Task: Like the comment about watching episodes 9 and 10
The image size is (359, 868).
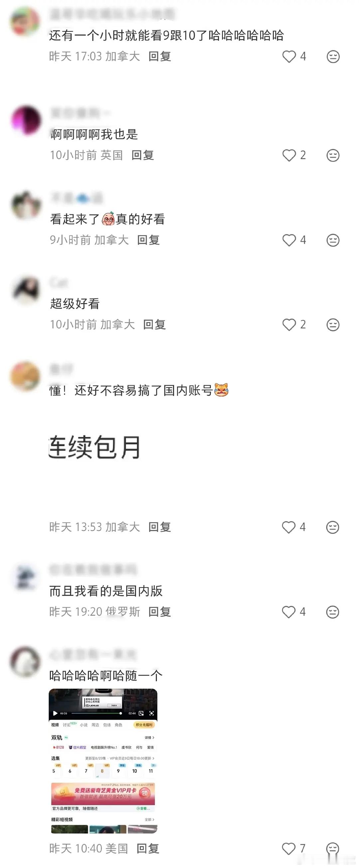Action: 289,56
